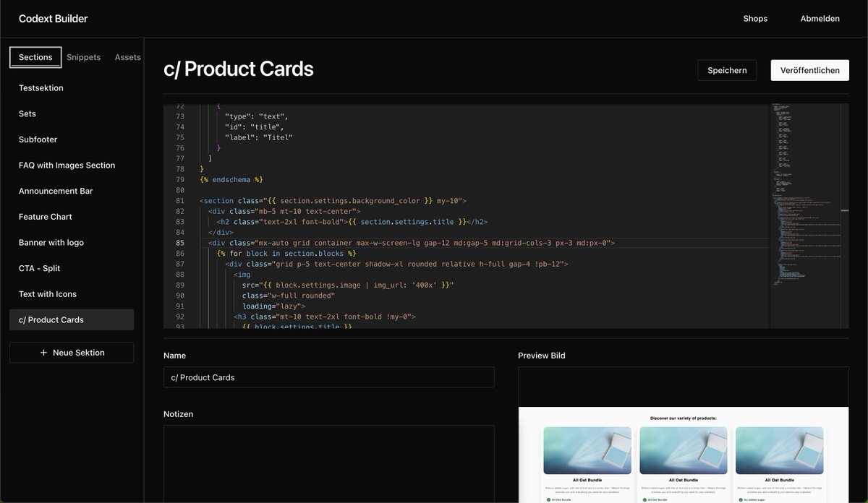Click the img tag on line 88
This screenshot has height=503, width=868.
tap(242, 275)
